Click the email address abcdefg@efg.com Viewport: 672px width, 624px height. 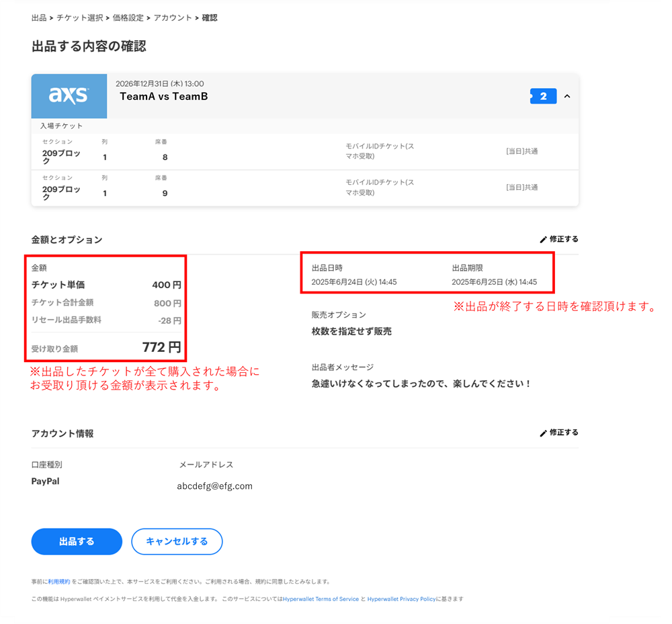pos(214,486)
